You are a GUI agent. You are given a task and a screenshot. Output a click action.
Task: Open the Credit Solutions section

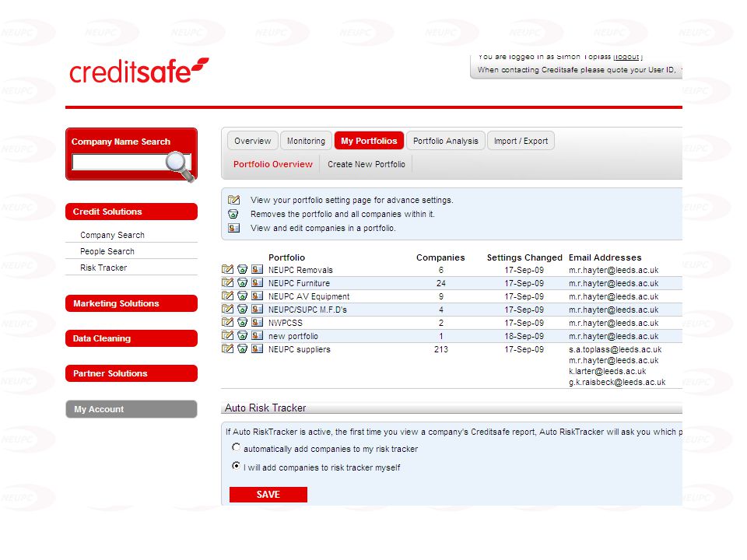[x=132, y=212]
